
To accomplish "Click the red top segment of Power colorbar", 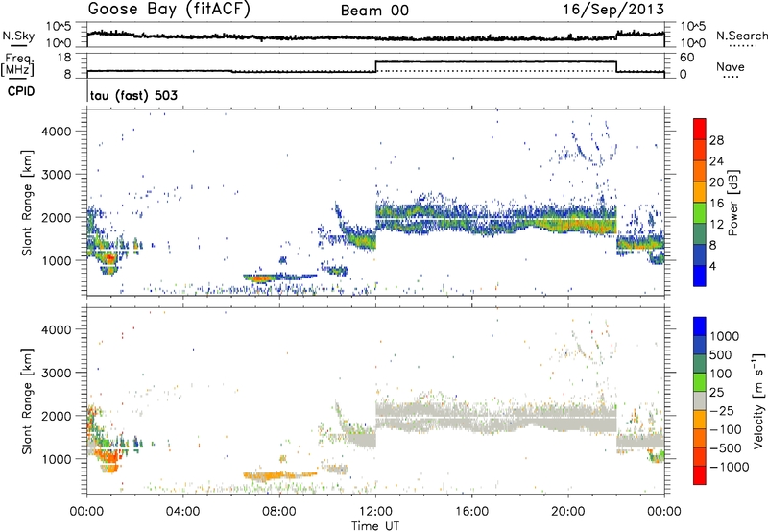I will [x=700, y=129].
